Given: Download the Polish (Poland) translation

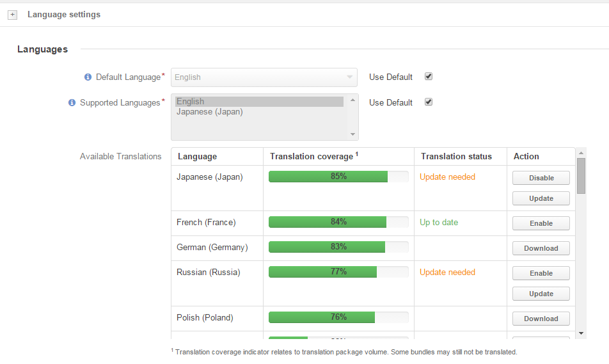Looking at the screenshot, I should tap(541, 319).
